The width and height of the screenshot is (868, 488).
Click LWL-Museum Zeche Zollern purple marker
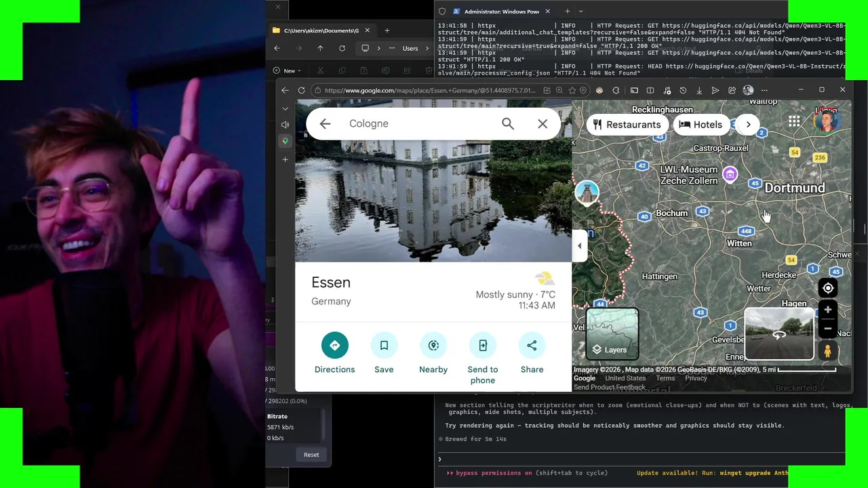[730, 175]
